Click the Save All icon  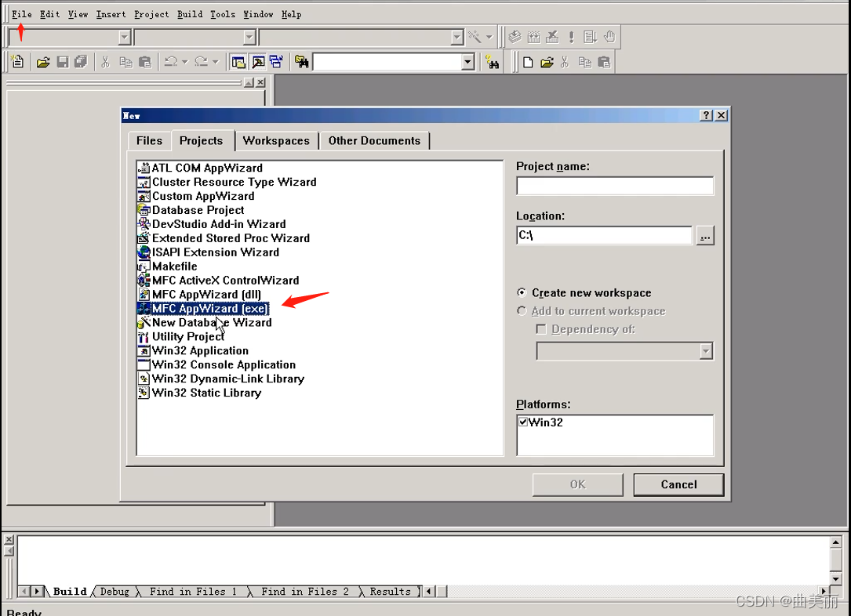pos(81,63)
